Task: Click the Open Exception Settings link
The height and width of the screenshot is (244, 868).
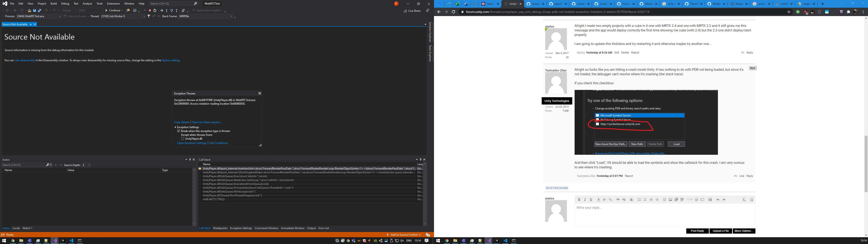Action: (x=192, y=143)
